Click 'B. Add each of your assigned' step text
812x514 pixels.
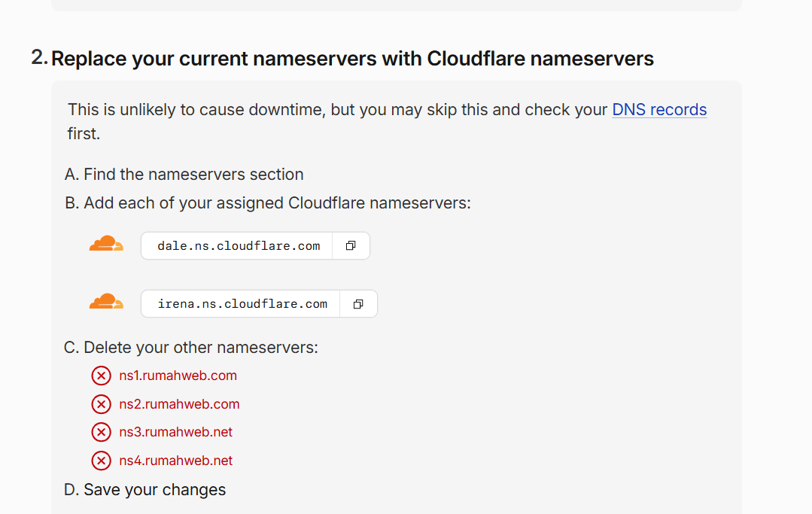point(268,203)
